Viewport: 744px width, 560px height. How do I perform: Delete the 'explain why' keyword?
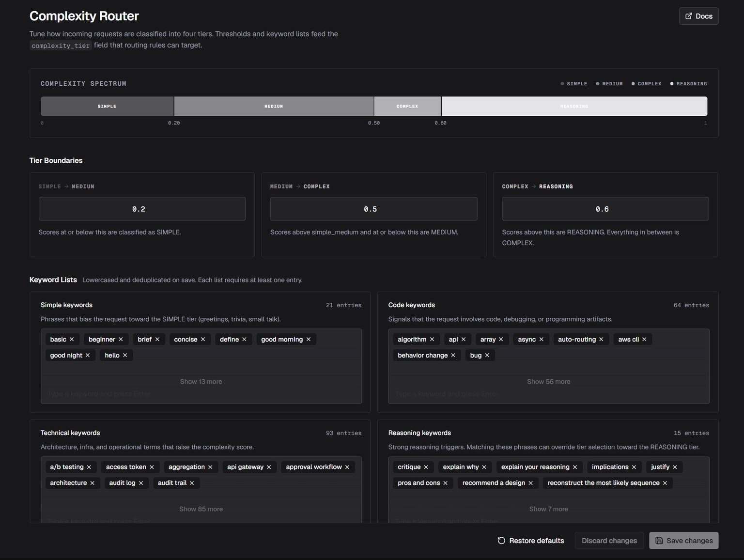(x=484, y=467)
